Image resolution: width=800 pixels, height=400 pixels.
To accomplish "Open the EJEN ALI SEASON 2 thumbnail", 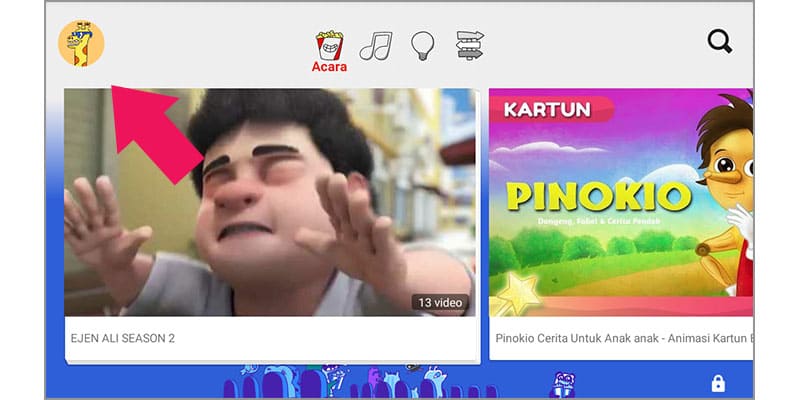I will click(x=269, y=202).
